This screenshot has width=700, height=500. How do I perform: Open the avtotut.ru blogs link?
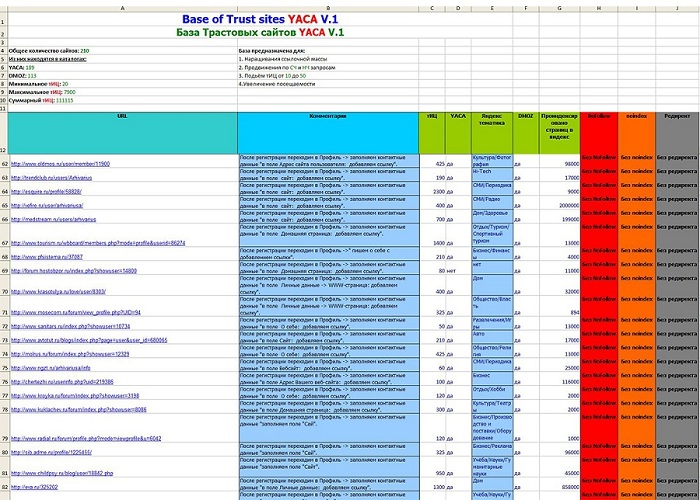(x=89, y=340)
